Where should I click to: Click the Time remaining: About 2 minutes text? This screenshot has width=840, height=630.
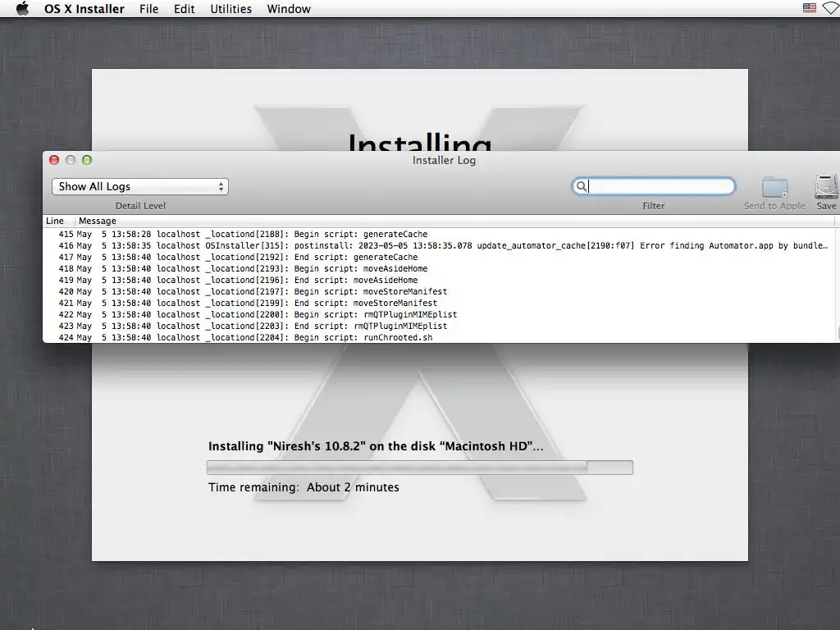pyautogui.click(x=304, y=487)
